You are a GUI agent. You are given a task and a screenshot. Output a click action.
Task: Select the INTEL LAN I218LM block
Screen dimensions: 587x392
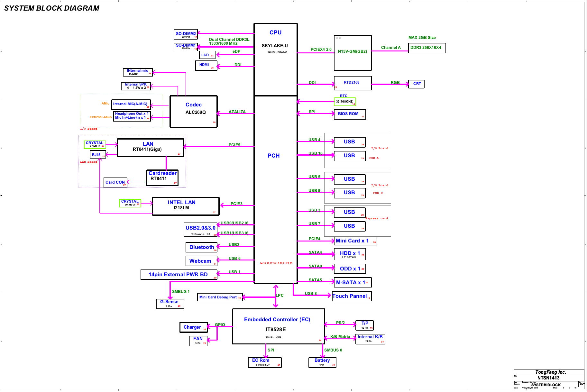pyautogui.click(x=186, y=206)
